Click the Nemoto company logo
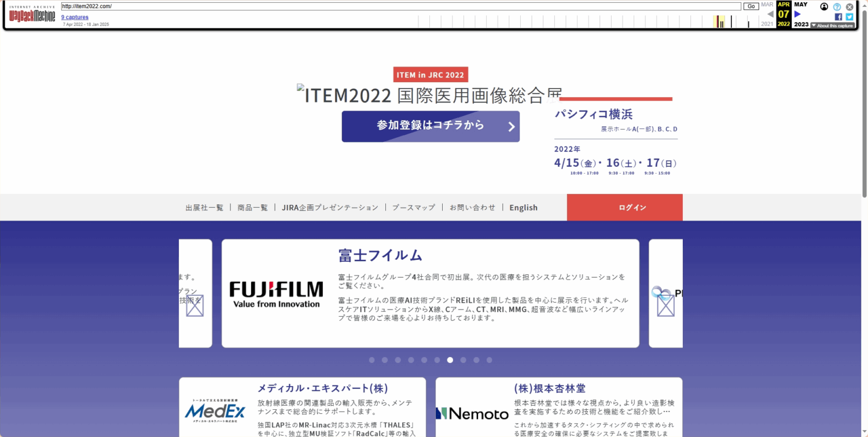The width and height of the screenshot is (868, 437). click(472, 413)
